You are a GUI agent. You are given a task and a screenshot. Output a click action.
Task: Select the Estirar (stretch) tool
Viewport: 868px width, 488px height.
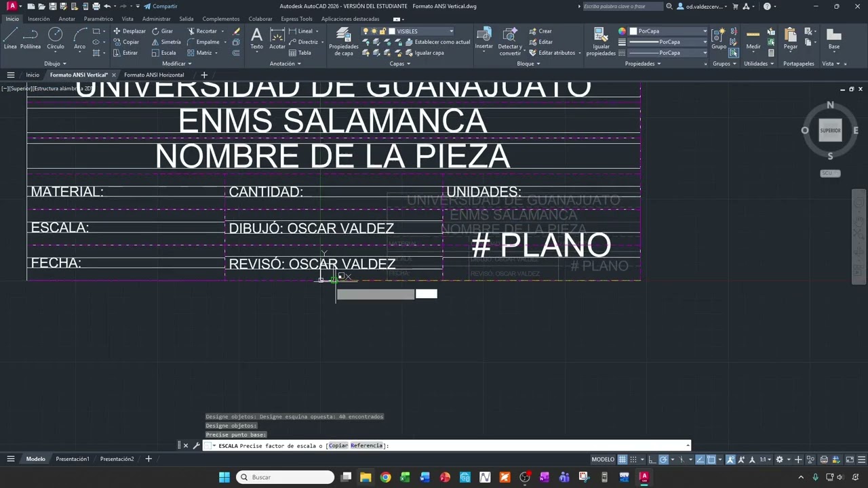pyautogui.click(x=125, y=53)
